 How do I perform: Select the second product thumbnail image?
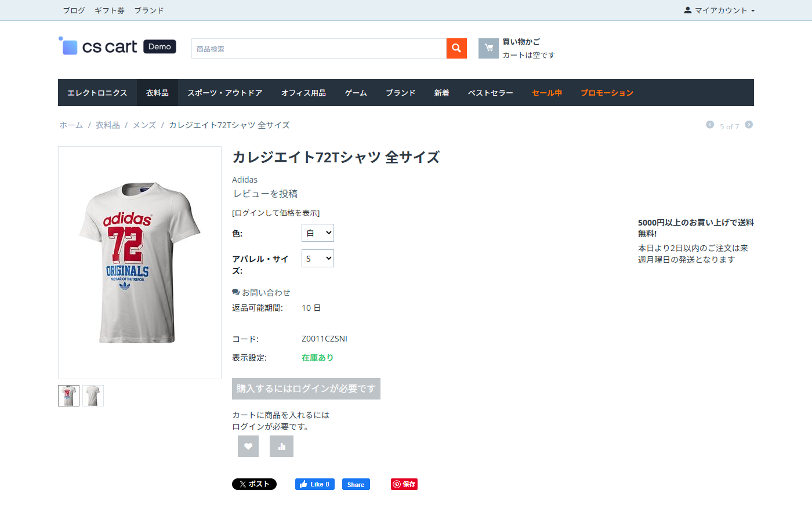tap(93, 395)
